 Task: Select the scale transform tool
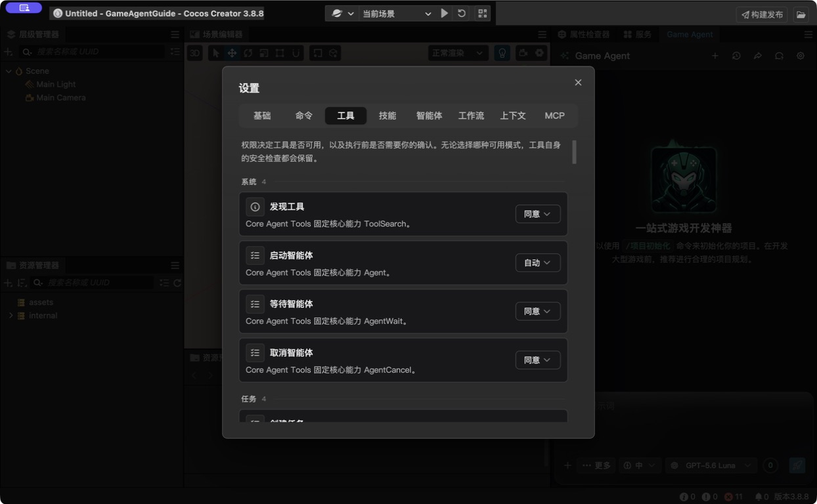pyautogui.click(x=264, y=53)
